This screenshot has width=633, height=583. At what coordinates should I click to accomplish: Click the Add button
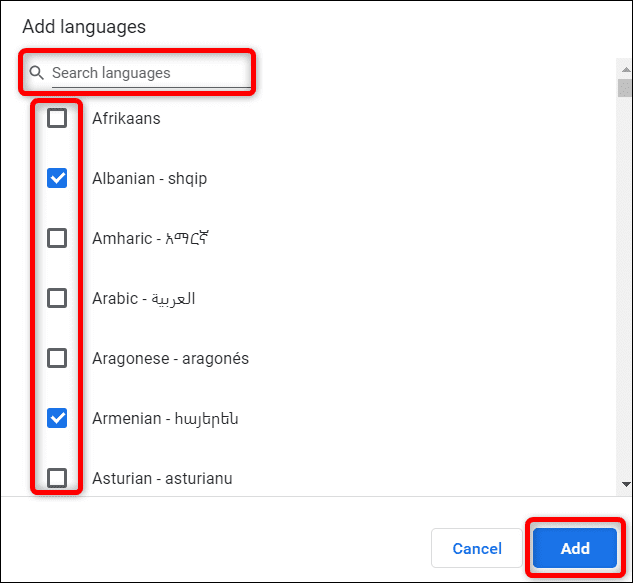tap(575, 548)
